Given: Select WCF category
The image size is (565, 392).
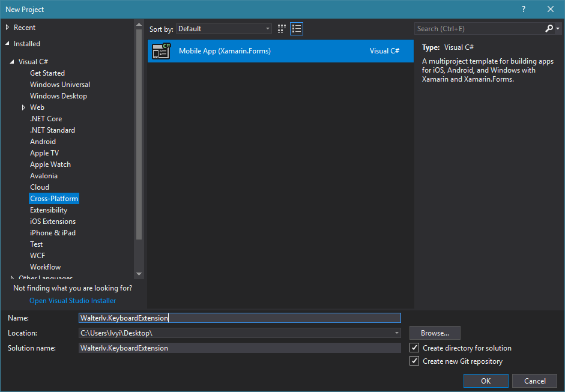Looking at the screenshot, I should point(37,256).
